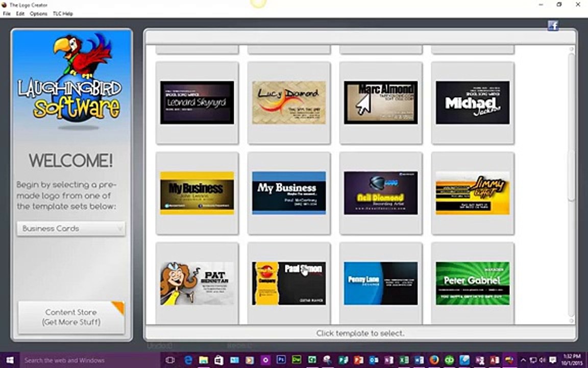This screenshot has width=588, height=368.
Task: Open QuickBooks from the taskbar
Action: tap(449, 360)
